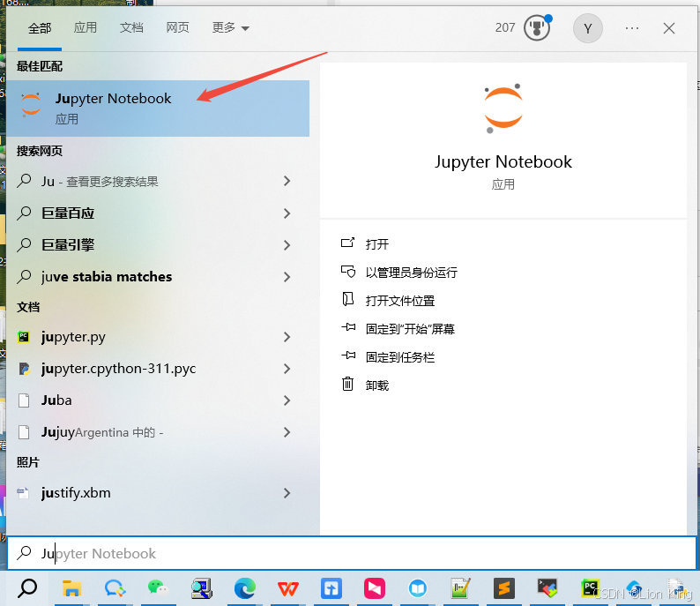Click 打开 to launch Jupyter Notebook

377,243
